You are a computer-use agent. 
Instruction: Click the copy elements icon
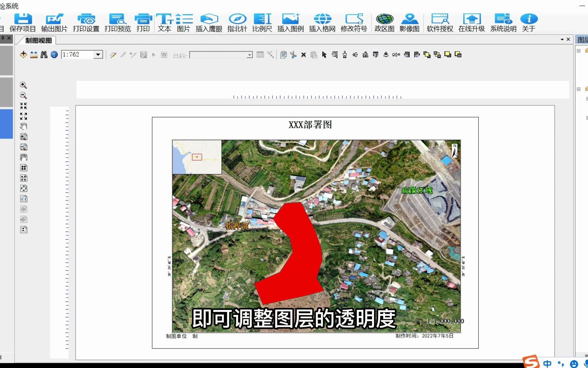(x=283, y=55)
